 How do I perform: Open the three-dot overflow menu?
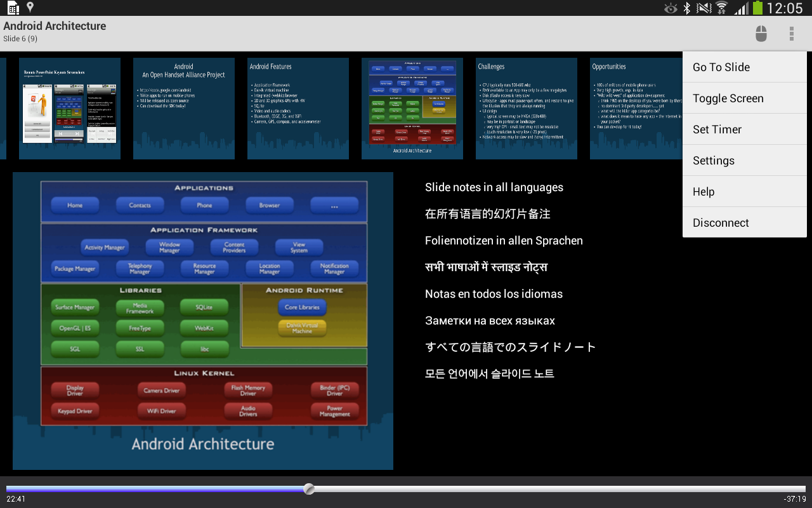coord(792,34)
